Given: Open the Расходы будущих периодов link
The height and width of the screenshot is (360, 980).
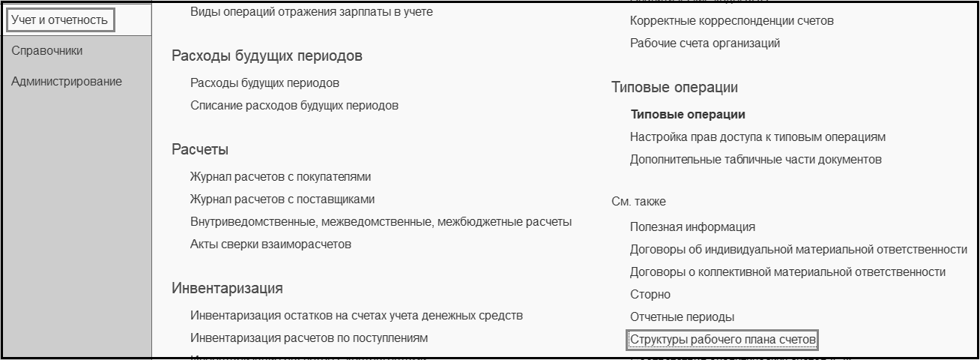Looking at the screenshot, I should [264, 82].
